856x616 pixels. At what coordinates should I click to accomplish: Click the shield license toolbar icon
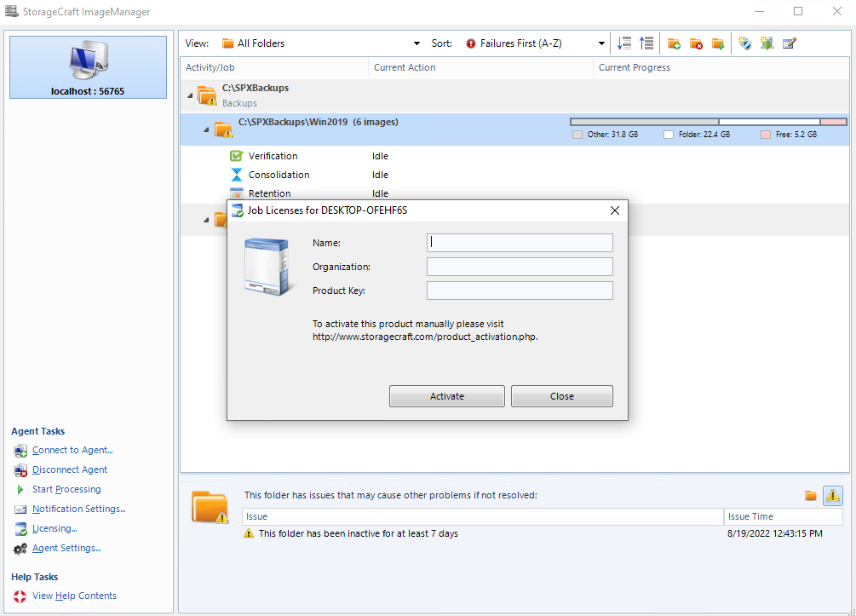click(x=746, y=43)
